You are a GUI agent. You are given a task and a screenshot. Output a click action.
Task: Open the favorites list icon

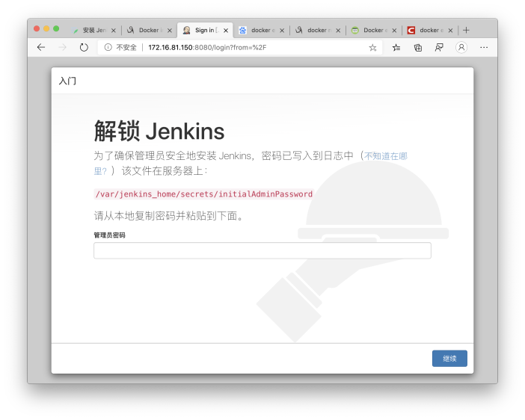396,48
